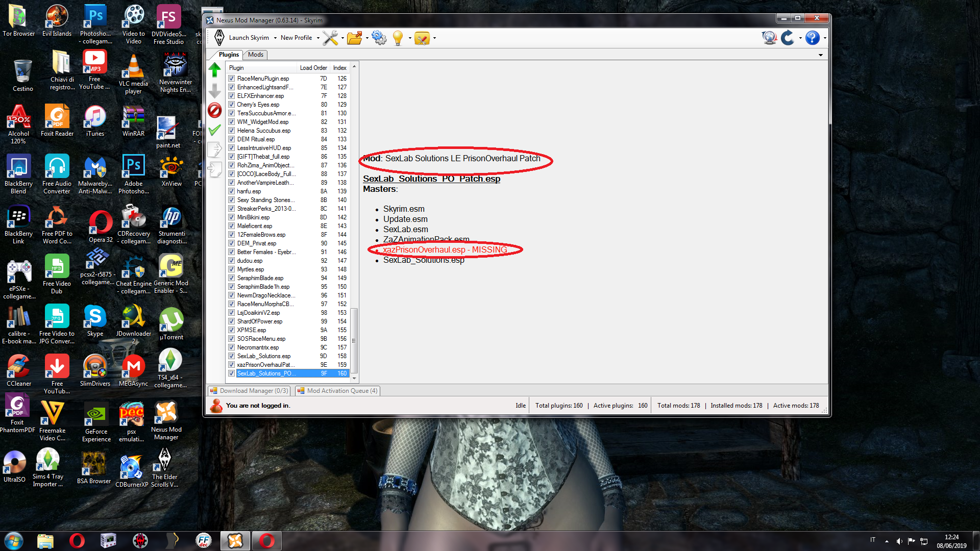980x551 pixels.
Task: Sort by the Index column header
Action: pyautogui.click(x=340, y=68)
